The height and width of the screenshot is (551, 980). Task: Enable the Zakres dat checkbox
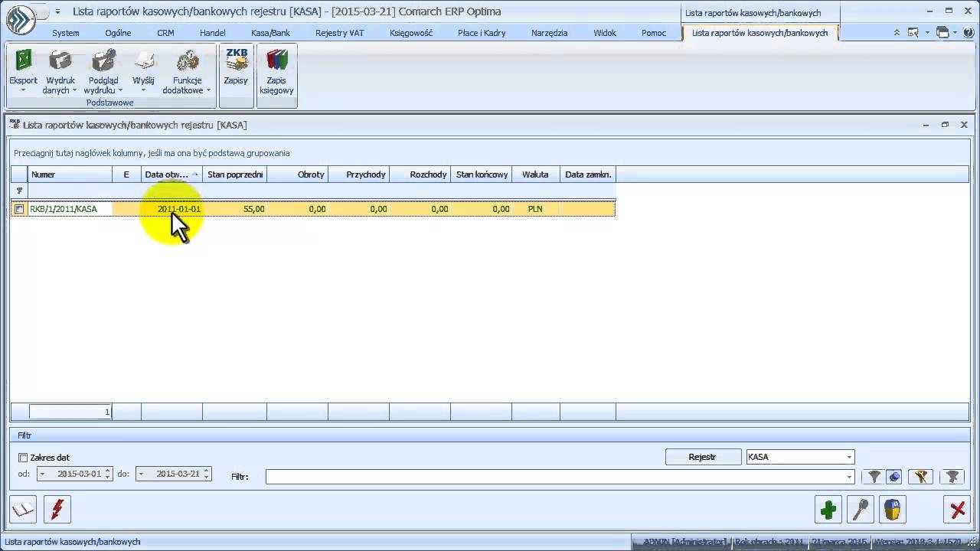coord(23,458)
